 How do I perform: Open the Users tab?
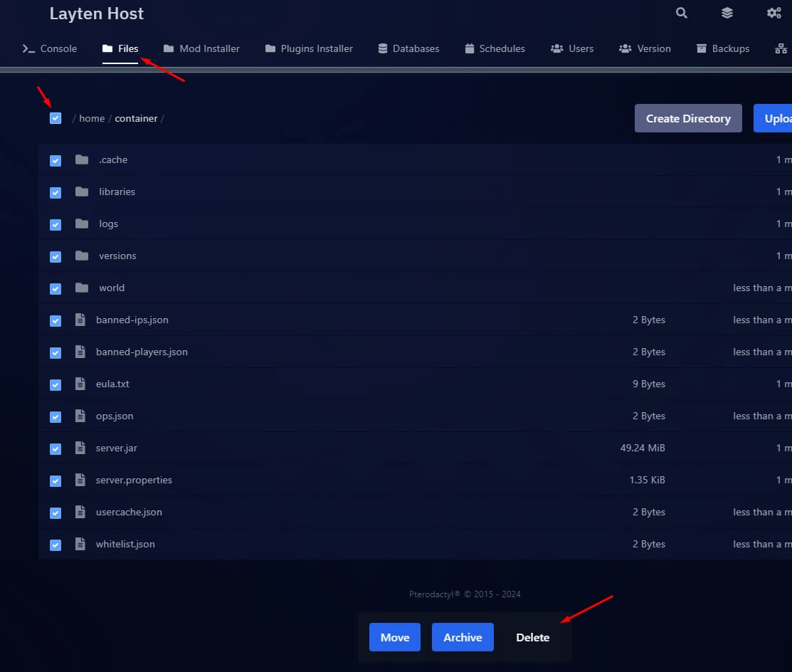pyautogui.click(x=572, y=48)
